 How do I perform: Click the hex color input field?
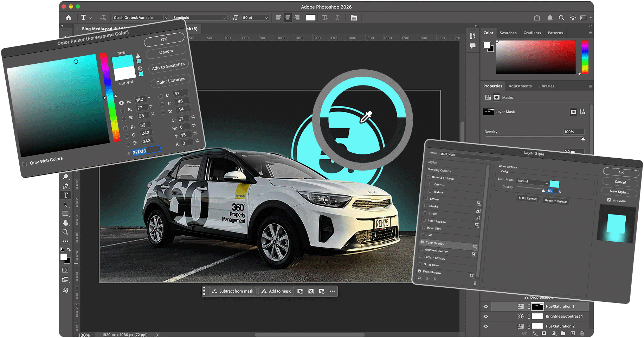(145, 151)
